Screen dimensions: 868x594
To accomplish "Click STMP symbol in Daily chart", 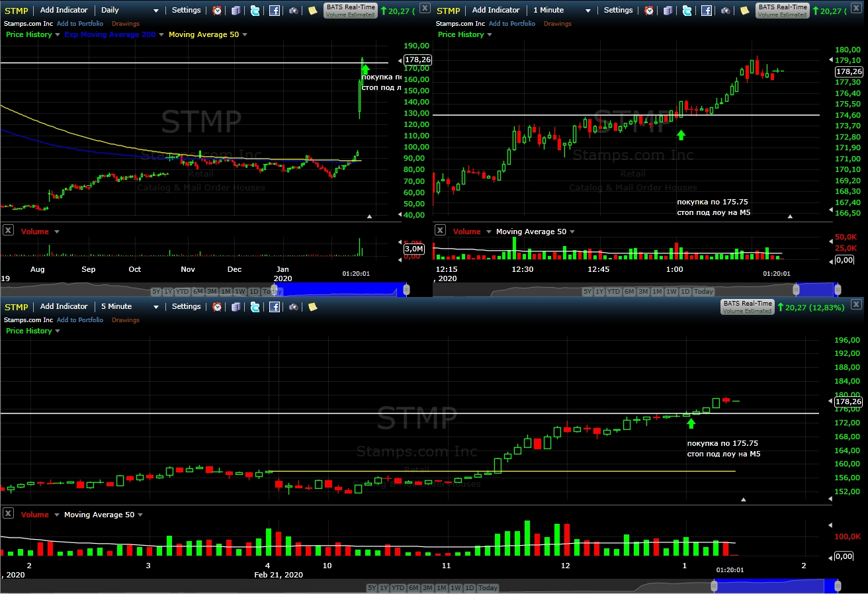I will point(17,11).
